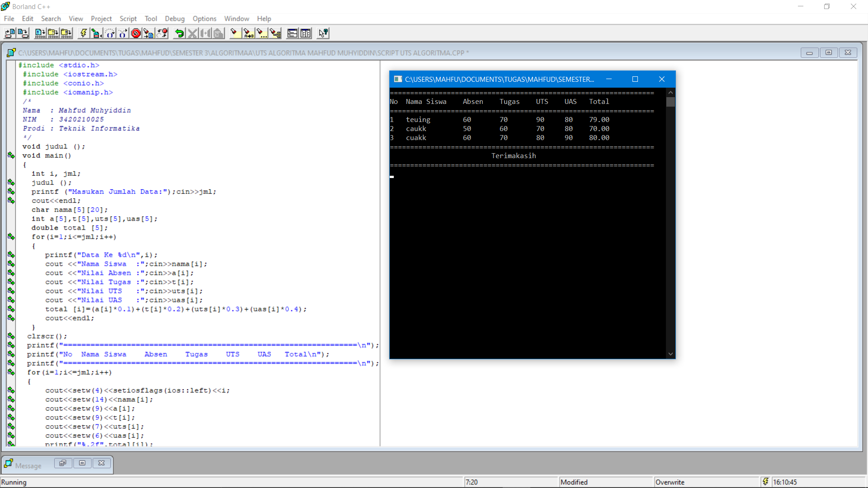Click the console window title bar icon
Screen dimensions: 868x488
398,79
